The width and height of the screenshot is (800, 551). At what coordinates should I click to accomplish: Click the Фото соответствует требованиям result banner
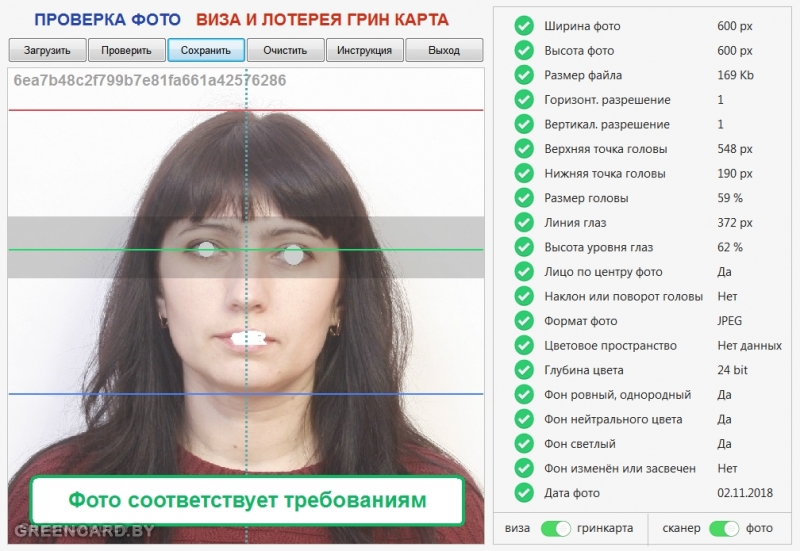pyautogui.click(x=247, y=500)
